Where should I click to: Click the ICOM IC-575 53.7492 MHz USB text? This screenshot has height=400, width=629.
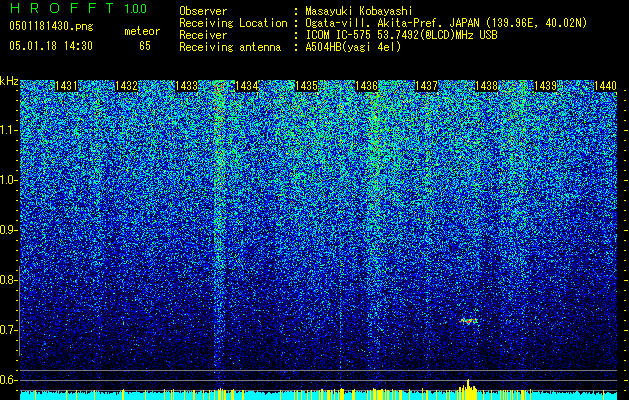pyautogui.click(x=401, y=35)
